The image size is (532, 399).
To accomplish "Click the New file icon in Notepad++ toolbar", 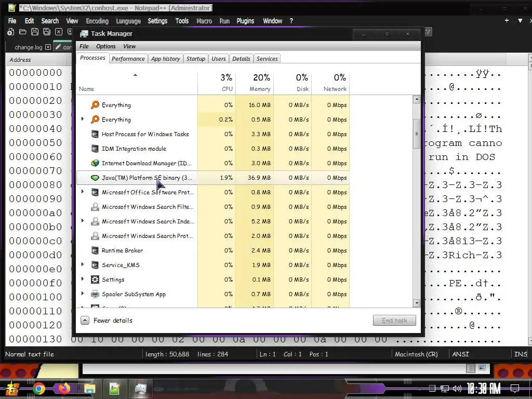I will click(x=11, y=32).
